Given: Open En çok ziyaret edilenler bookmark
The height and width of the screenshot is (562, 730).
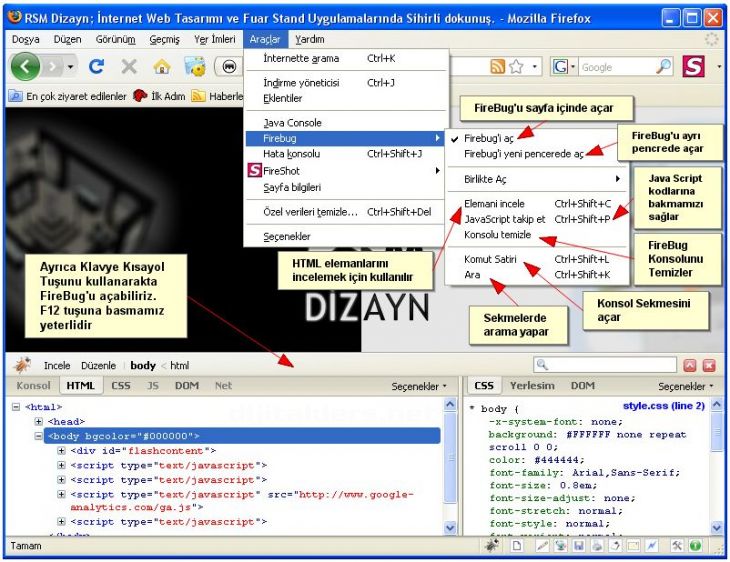Looking at the screenshot, I should coord(68,96).
